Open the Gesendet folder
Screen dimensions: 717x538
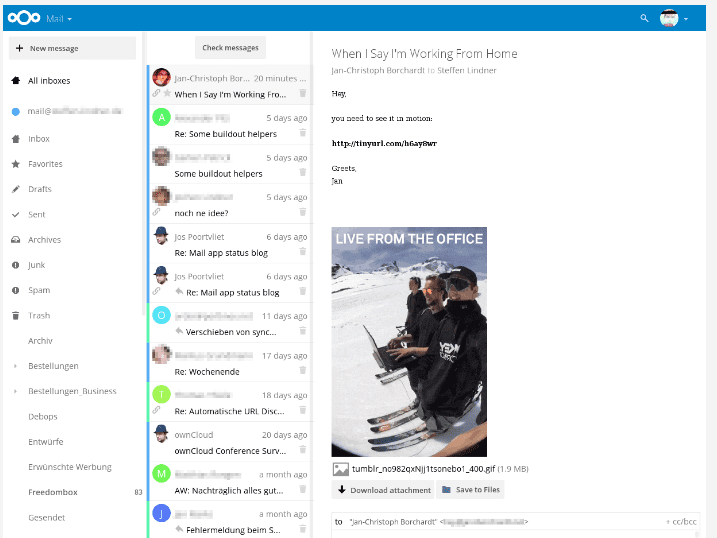coord(46,517)
